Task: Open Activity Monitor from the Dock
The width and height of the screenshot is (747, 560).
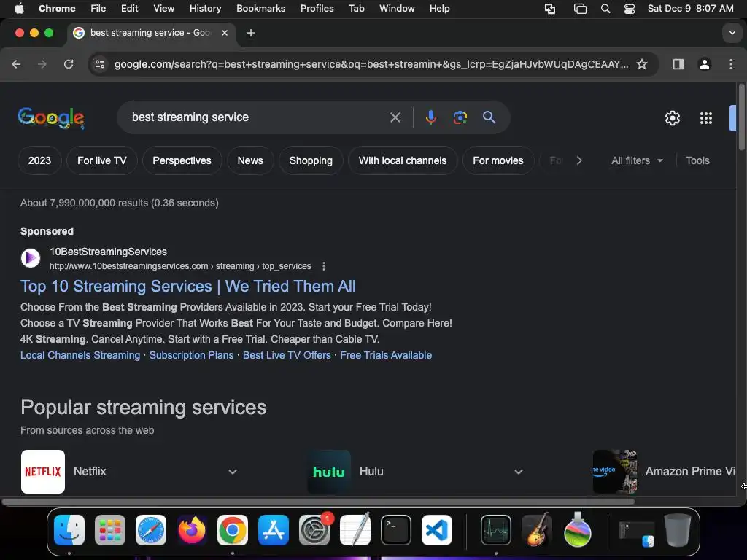Action: (495, 530)
